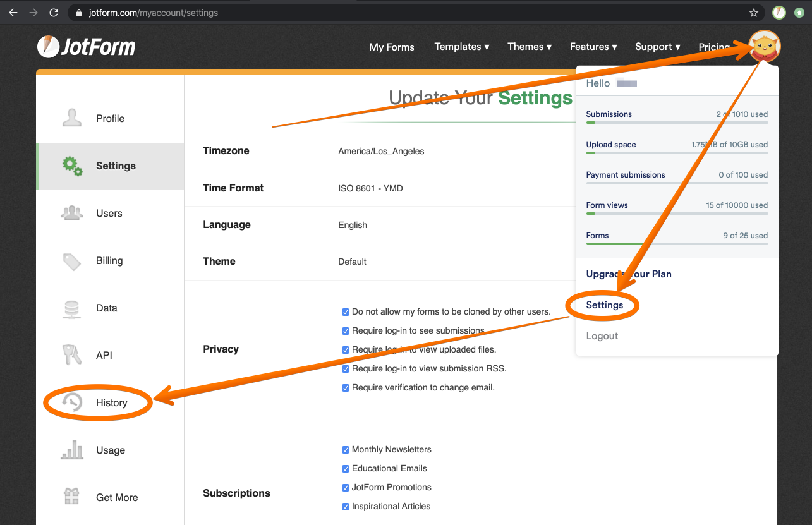The height and width of the screenshot is (525, 812).
Task: Bookmark this page with star icon
Action: [753, 12]
